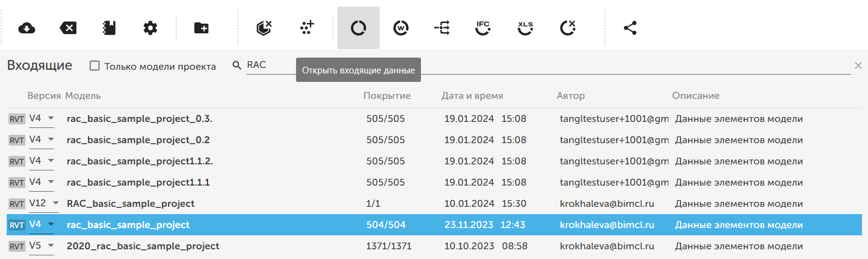Click the search field containing RAC
868x259 pixels.
tap(548, 66)
